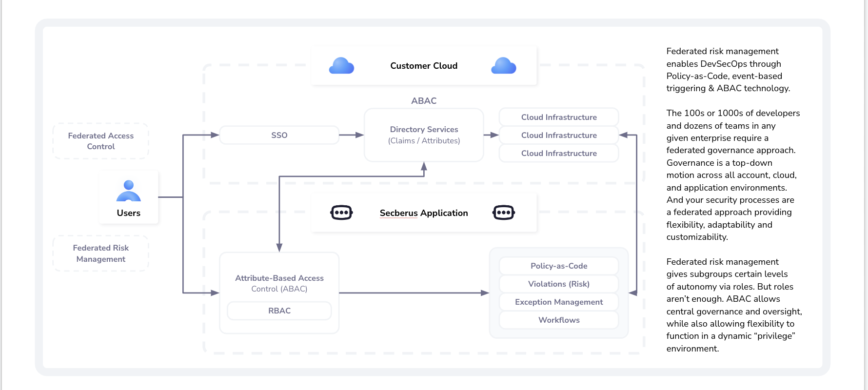Click the Directory Services box
Viewport: 868px width, 390px height.
click(424, 135)
